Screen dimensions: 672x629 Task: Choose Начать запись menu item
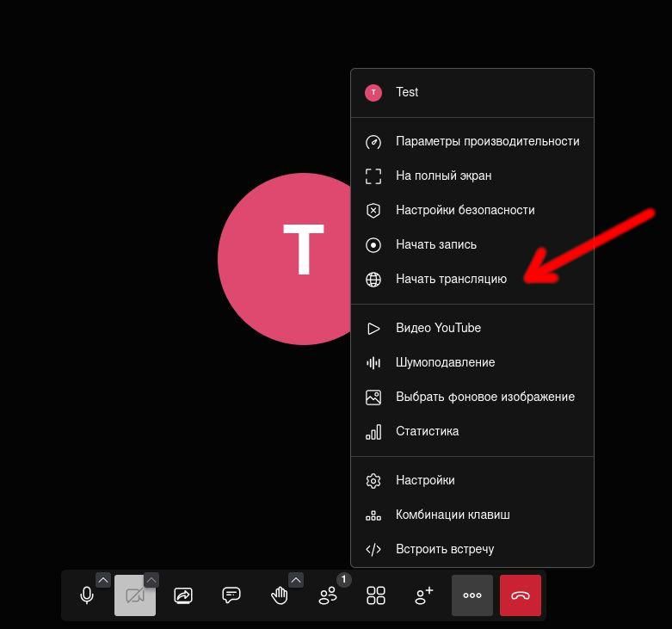(x=435, y=244)
